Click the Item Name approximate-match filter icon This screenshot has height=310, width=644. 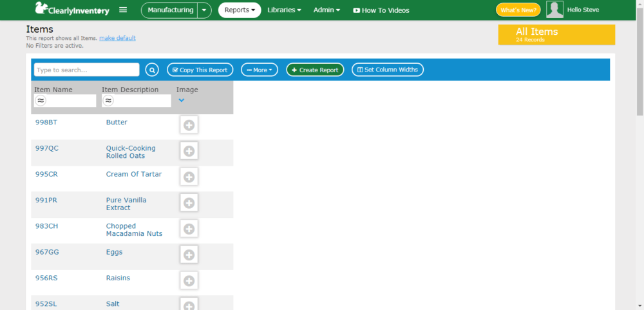coord(40,101)
